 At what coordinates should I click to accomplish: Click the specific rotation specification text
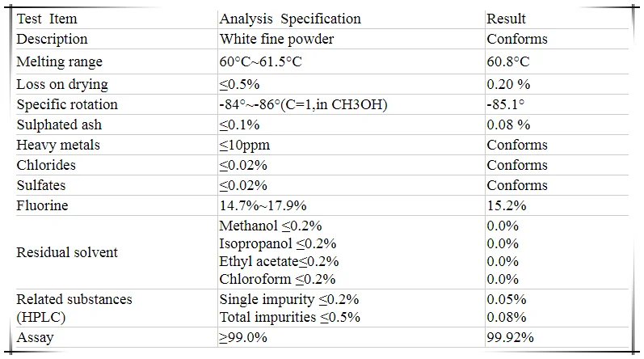point(305,104)
